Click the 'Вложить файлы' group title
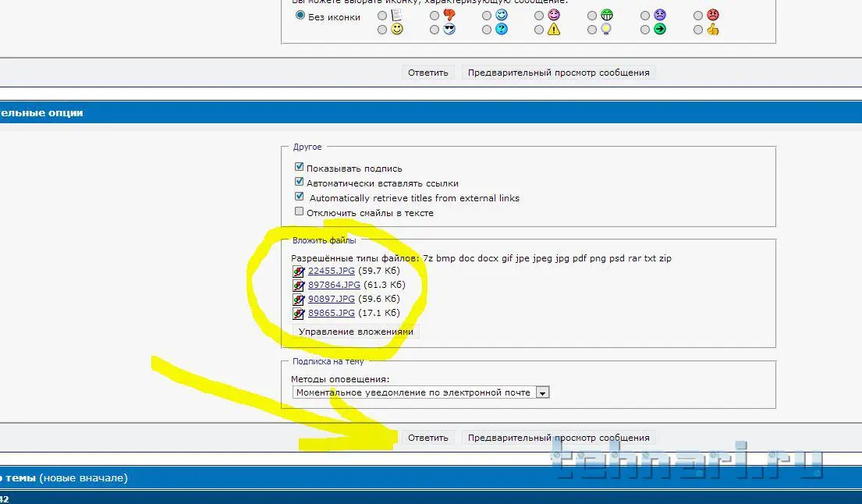Viewport: 862px width, 504px height. [324, 240]
